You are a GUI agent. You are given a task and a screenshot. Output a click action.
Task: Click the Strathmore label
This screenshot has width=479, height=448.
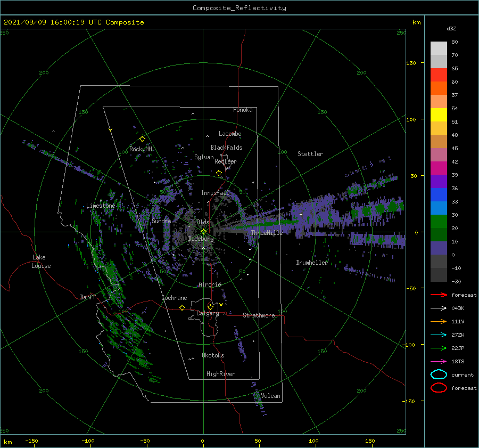(x=259, y=315)
